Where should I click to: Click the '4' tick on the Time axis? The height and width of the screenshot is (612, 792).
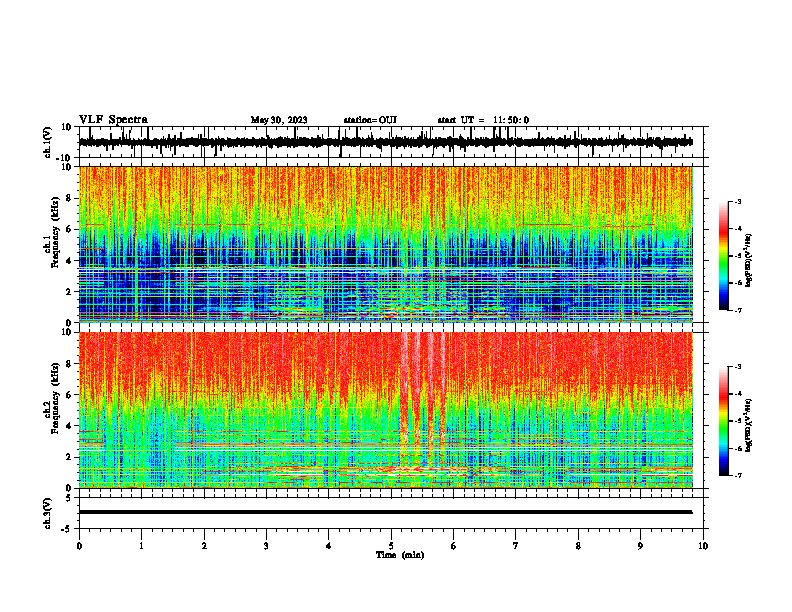pyautogui.click(x=329, y=546)
